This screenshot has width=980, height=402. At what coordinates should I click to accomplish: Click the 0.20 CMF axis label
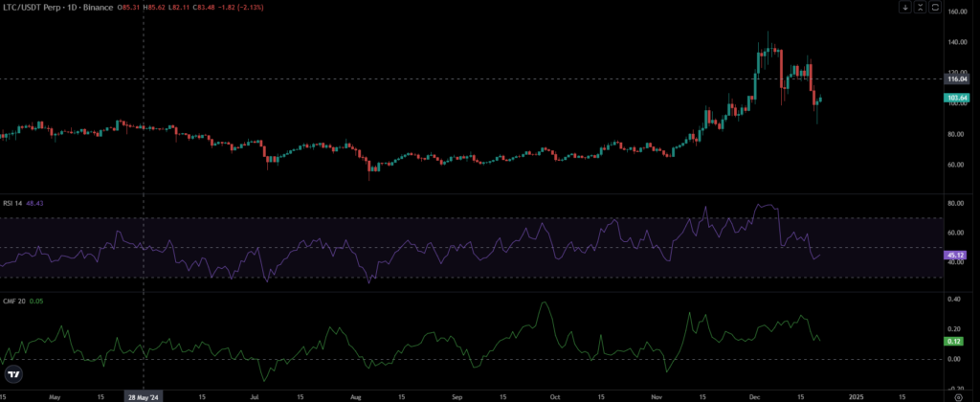[956, 329]
